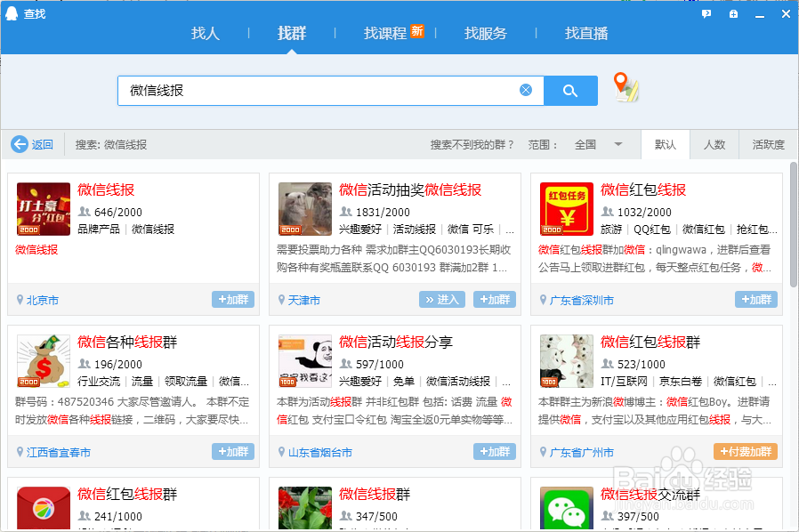Join the 深圳市 微信红包线报 group
The width and height of the screenshot is (799, 532).
[x=756, y=299]
